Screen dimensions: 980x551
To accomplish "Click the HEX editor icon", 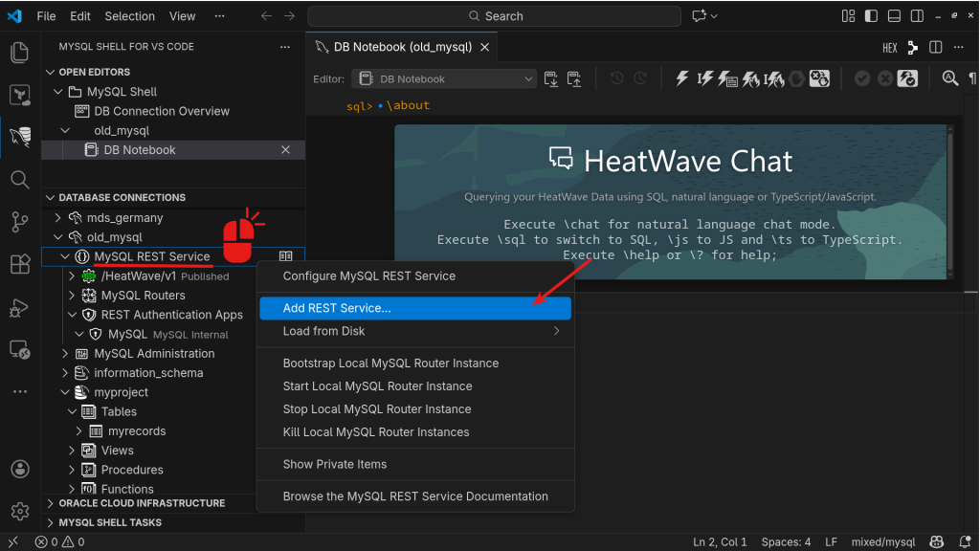I will tap(890, 48).
